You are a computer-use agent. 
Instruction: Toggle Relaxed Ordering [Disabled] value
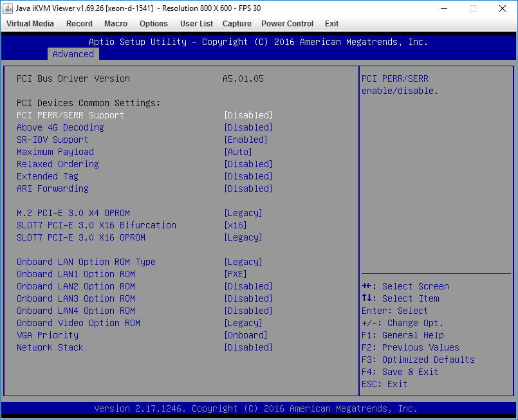(248, 164)
